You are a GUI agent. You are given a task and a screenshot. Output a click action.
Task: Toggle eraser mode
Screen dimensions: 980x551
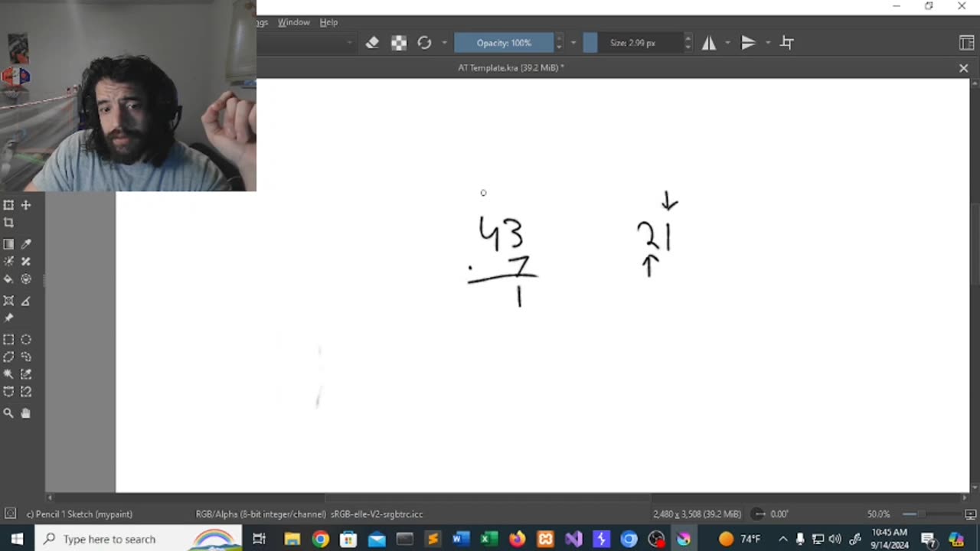coord(372,43)
